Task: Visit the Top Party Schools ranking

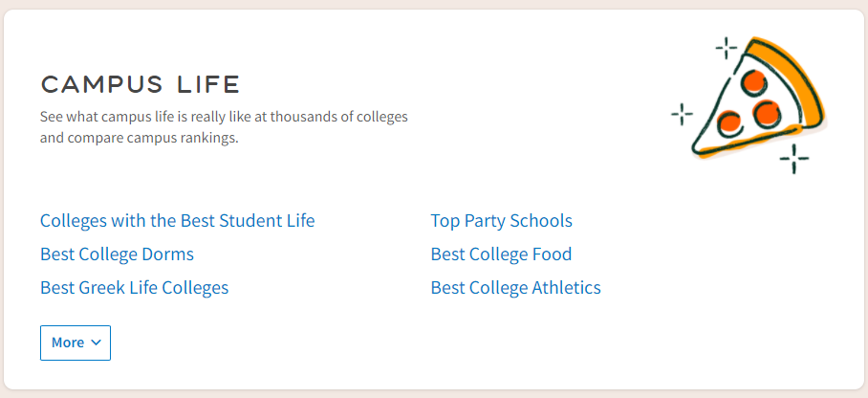Action: [x=501, y=221]
